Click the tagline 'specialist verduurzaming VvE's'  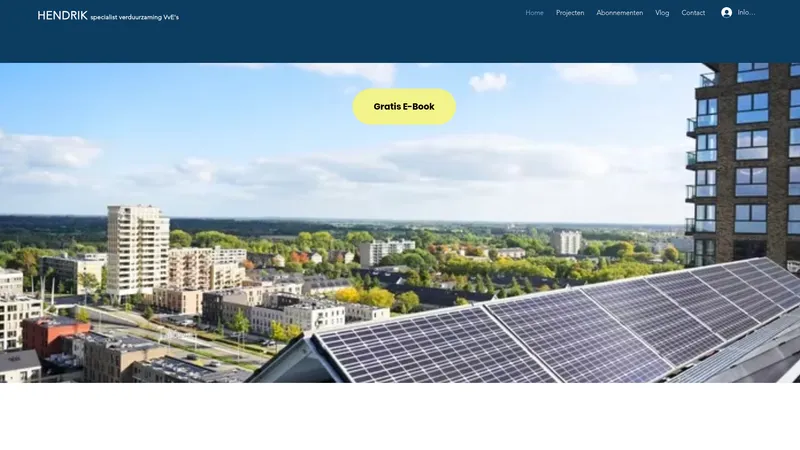click(x=135, y=17)
